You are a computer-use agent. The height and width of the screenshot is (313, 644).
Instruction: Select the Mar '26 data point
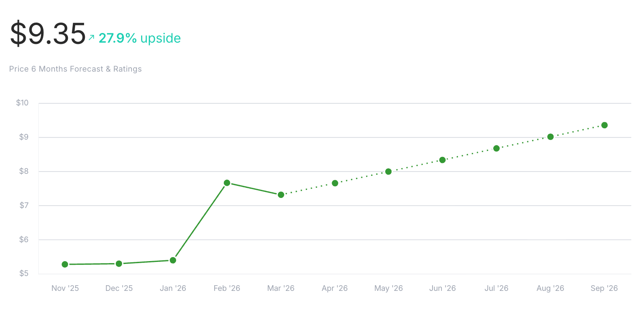[x=281, y=195]
